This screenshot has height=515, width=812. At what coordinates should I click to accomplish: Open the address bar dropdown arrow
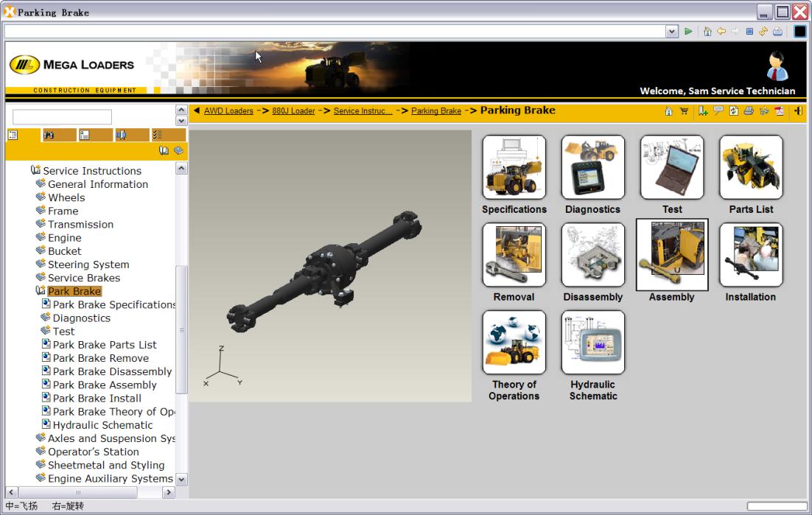tap(672, 32)
